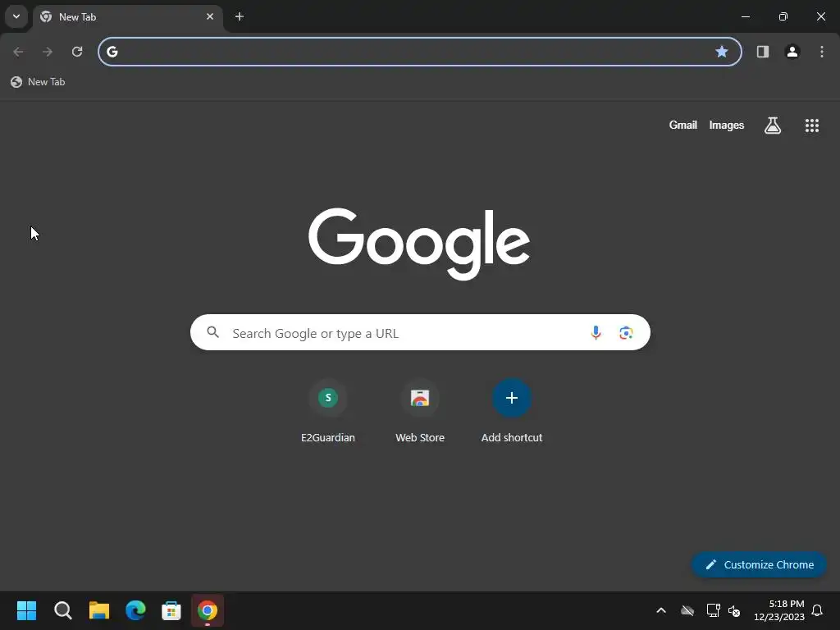Open Search Labs flask icon

pos(773,126)
